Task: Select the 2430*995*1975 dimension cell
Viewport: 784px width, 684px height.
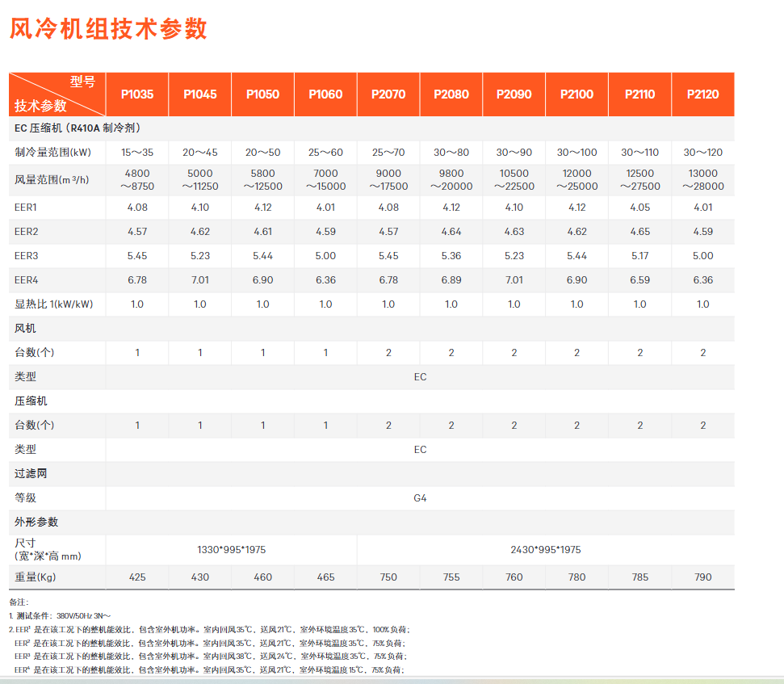Action: tap(546, 550)
